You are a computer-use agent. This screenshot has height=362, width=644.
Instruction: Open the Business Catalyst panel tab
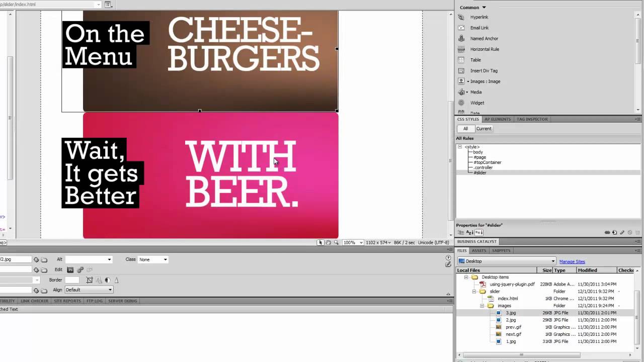pos(476,241)
